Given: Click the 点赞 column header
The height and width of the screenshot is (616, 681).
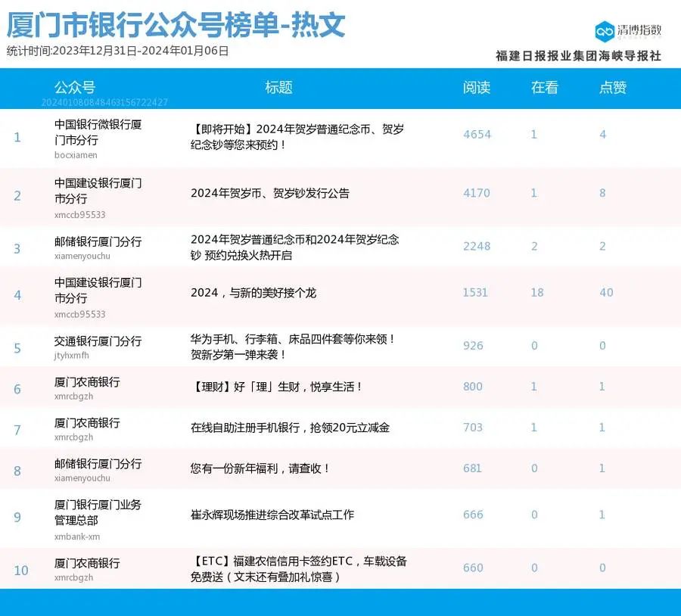Looking at the screenshot, I should point(612,87).
